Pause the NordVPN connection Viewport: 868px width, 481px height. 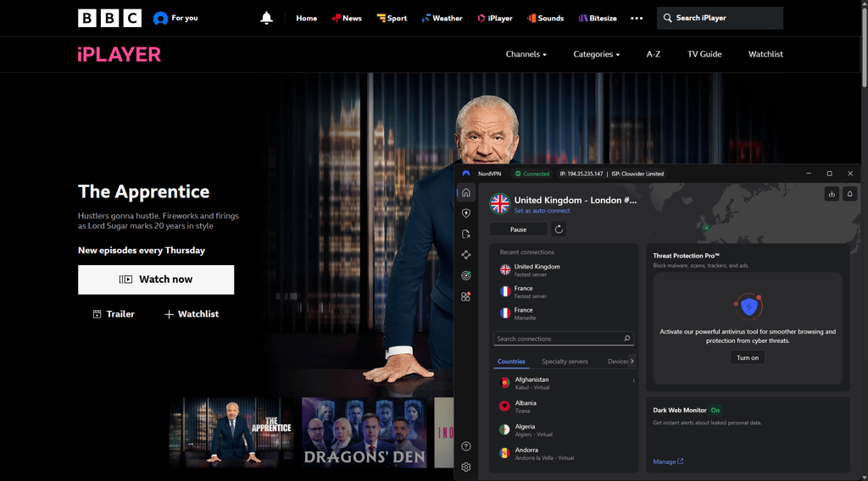[518, 229]
